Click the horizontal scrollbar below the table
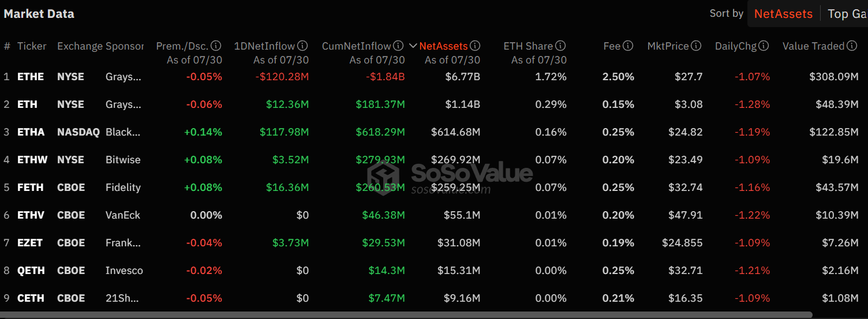The height and width of the screenshot is (319, 868). [406, 315]
